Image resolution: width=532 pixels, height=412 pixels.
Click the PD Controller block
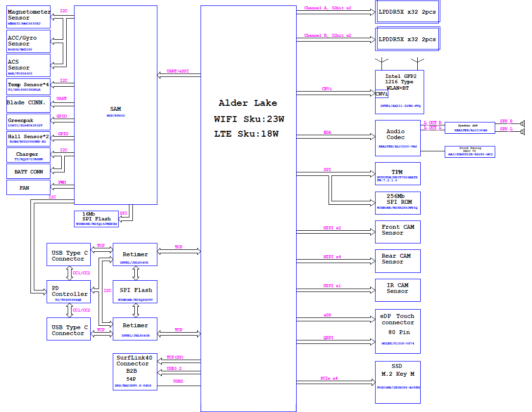point(69,292)
